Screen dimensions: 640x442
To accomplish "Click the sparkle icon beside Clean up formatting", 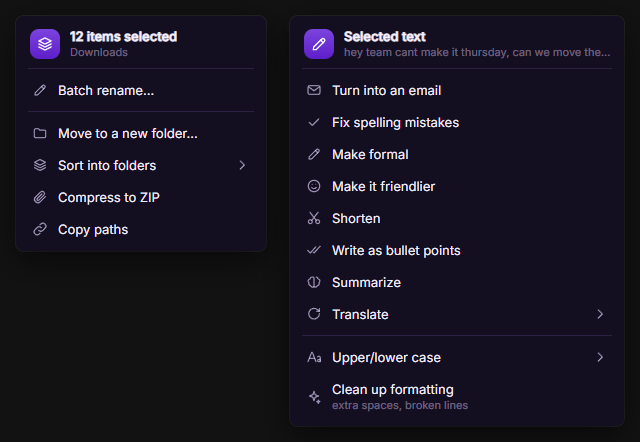I will pyautogui.click(x=314, y=397).
